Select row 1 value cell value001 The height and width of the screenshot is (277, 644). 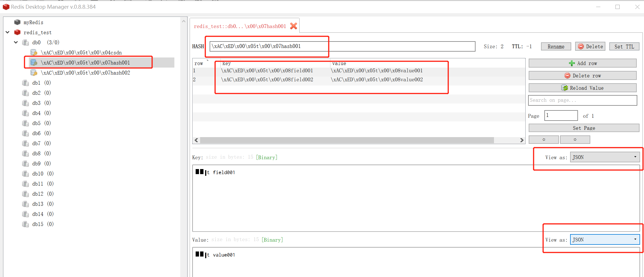click(x=377, y=71)
